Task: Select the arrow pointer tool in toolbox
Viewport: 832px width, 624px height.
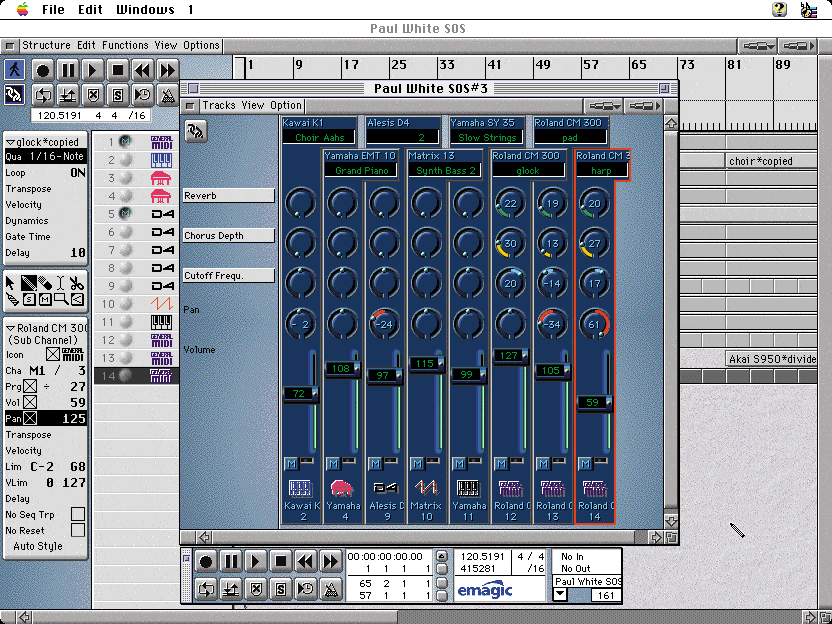Action: [x=12, y=283]
